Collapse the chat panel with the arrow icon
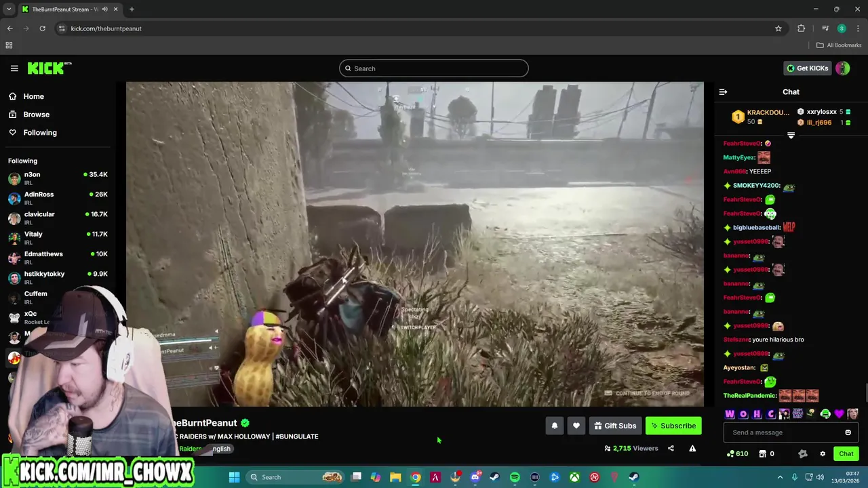Image resolution: width=868 pixels, height=488 pixels. point(723,91)
